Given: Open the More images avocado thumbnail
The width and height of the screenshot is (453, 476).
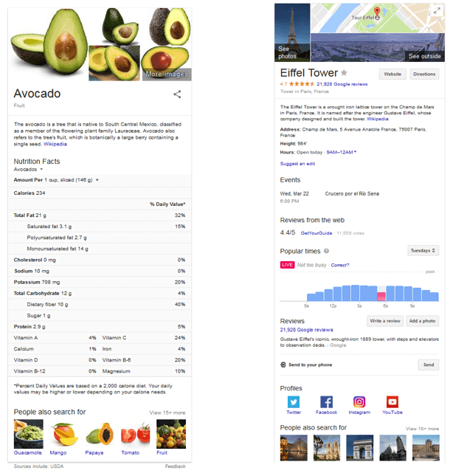Looking at the screenshot, I should click(166, 62).
